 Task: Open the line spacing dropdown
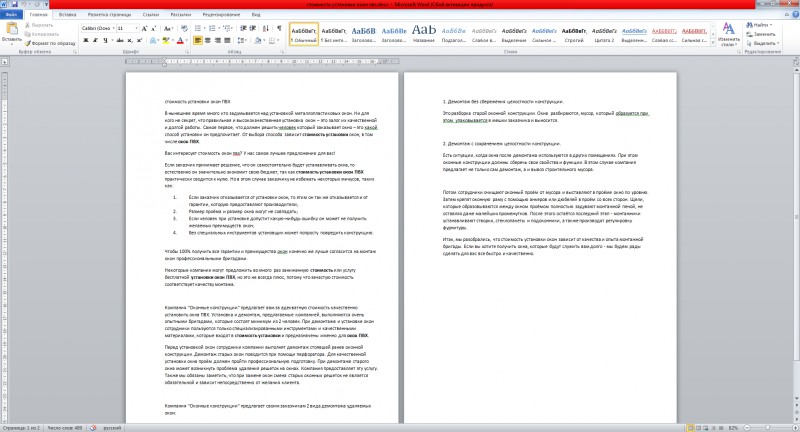click(x=242, y=40)
